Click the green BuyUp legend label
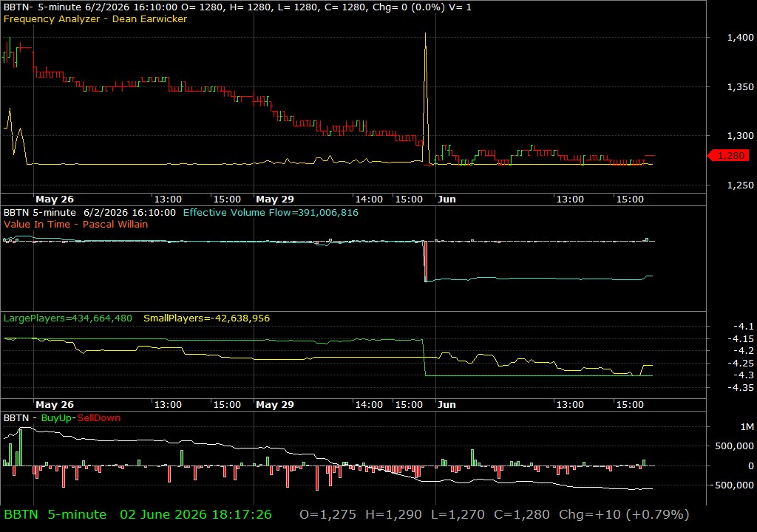 (56, 418)
